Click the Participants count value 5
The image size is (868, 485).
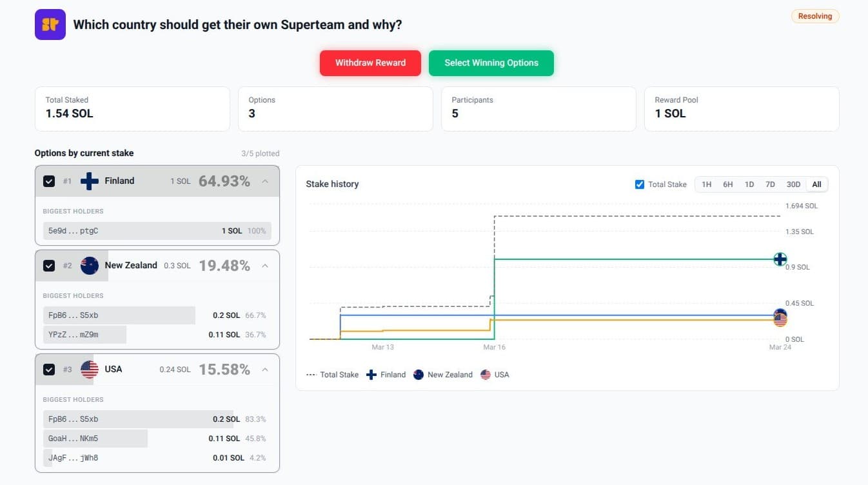(x=455, y=114)
